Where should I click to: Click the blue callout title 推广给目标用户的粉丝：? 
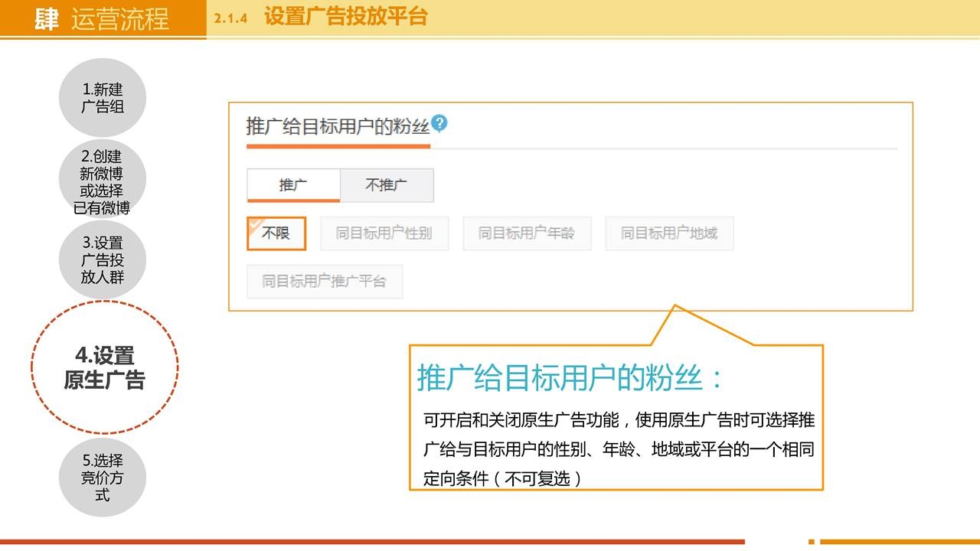click(570, 377)
